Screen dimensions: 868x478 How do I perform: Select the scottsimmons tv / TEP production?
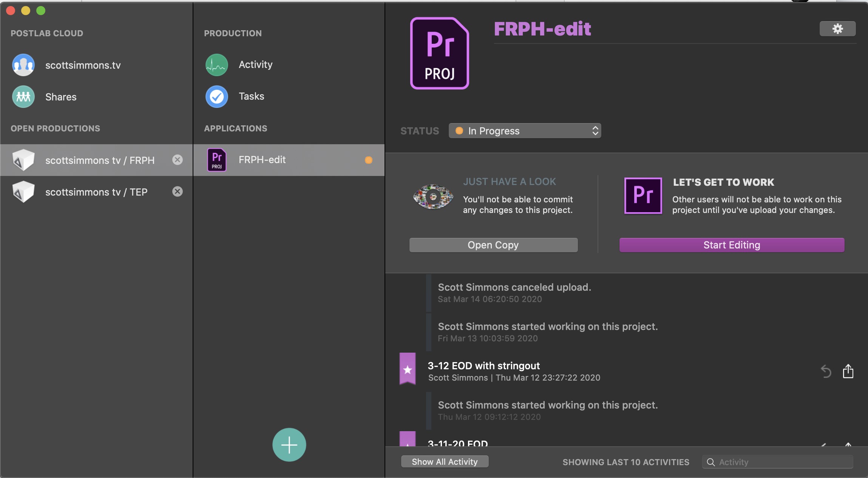(97, 192)
